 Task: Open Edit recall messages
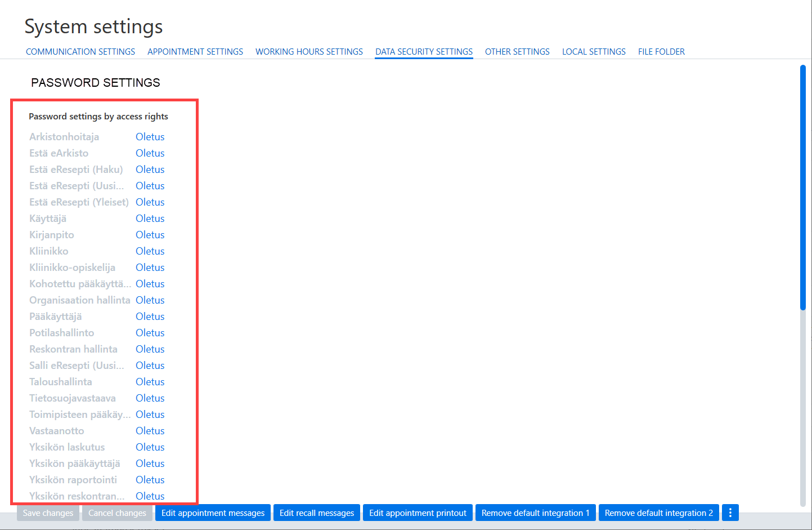(x=317, y=513)
